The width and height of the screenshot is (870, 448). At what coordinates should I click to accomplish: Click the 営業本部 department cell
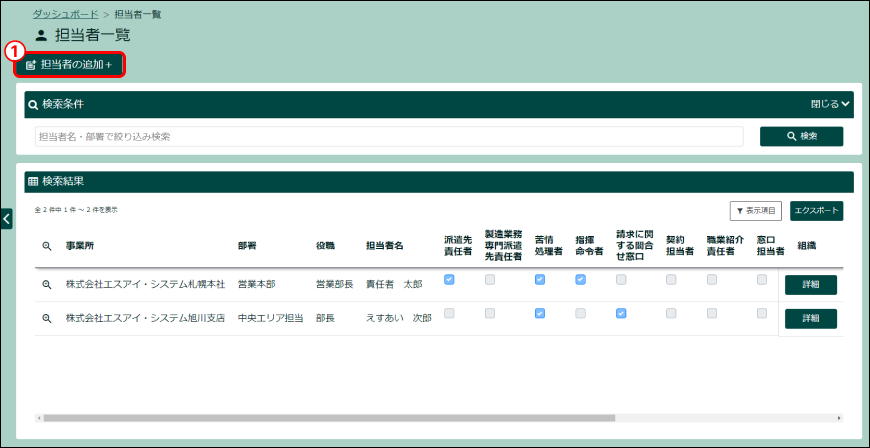pyautogui.click(x=256, y=285)
